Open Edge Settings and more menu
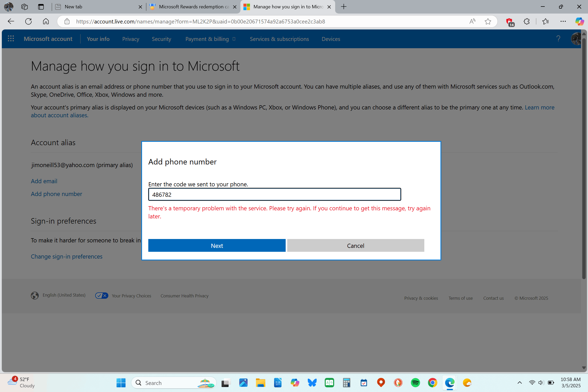The width and height of the screenshot is (588, 392). click(x=563, y=21)
